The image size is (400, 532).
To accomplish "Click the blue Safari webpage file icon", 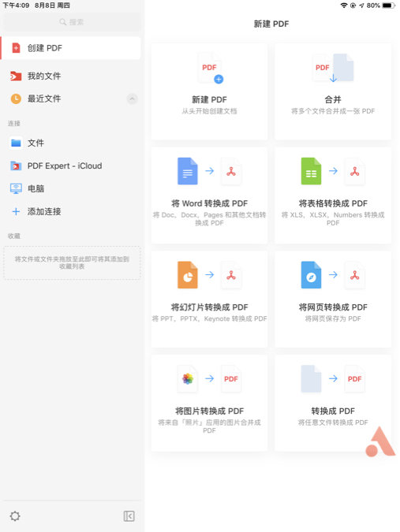I will [311, 275].
